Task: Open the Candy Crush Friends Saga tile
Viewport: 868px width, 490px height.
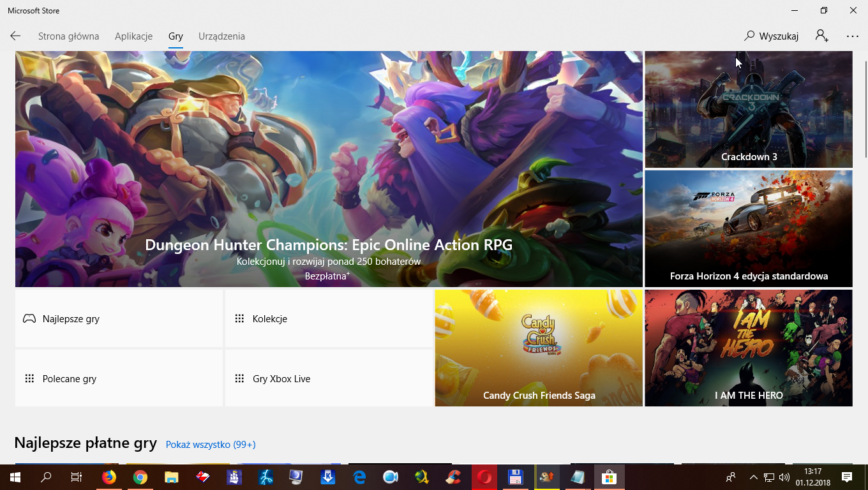Action: click(x=539, y=348)
